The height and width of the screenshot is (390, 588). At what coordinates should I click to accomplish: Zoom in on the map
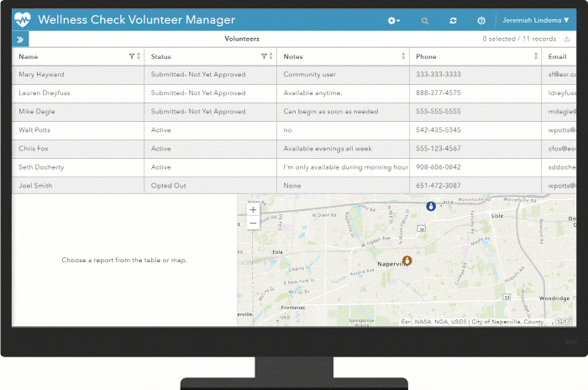coord(253,210)
